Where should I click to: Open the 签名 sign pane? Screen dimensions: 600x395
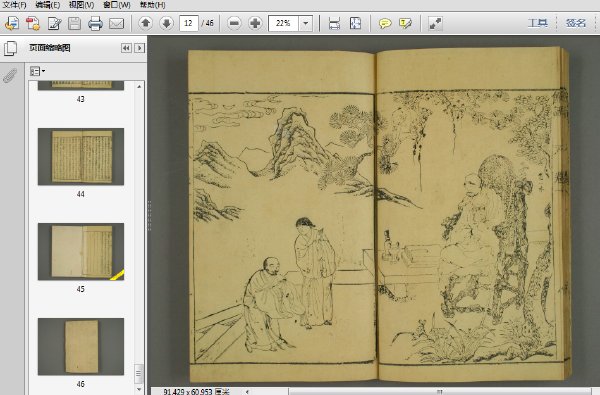(x=576, y=23)
